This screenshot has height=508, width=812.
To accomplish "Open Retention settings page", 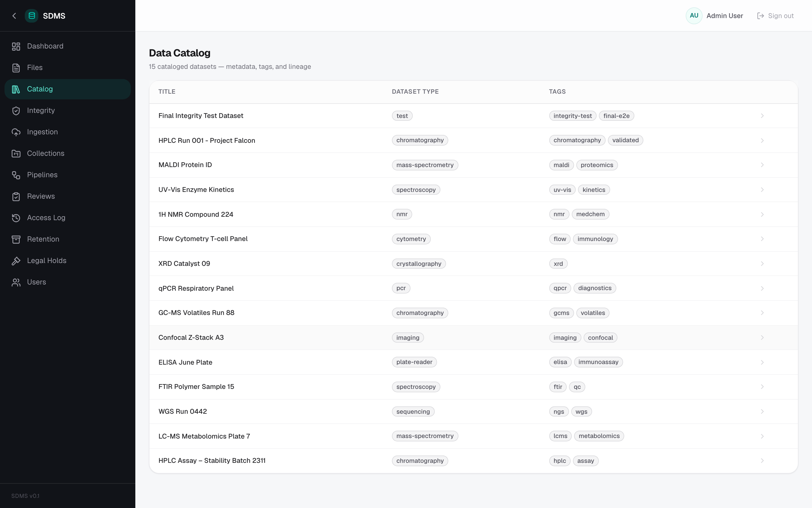I will click(67, 239).
